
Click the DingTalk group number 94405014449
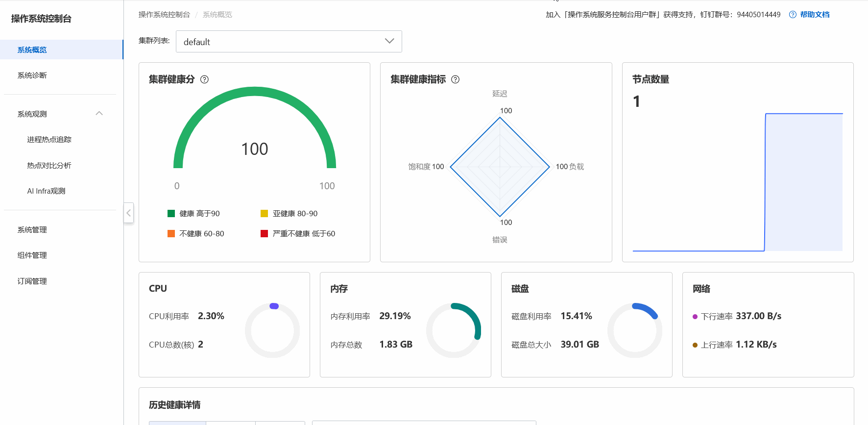point(758,15)
